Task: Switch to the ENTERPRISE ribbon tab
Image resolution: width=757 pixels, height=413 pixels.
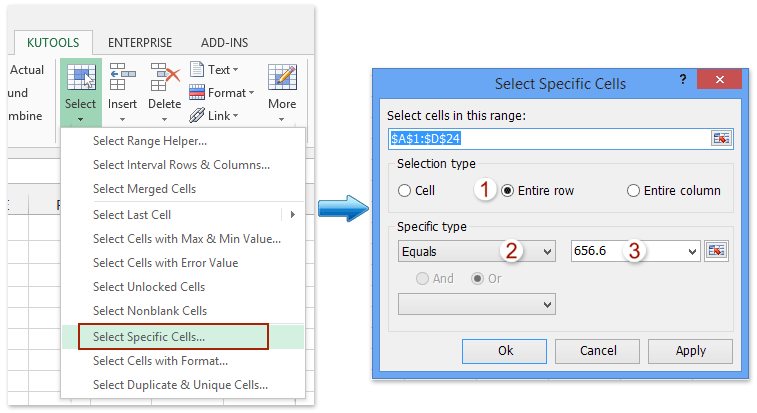Action: [140, 43]
